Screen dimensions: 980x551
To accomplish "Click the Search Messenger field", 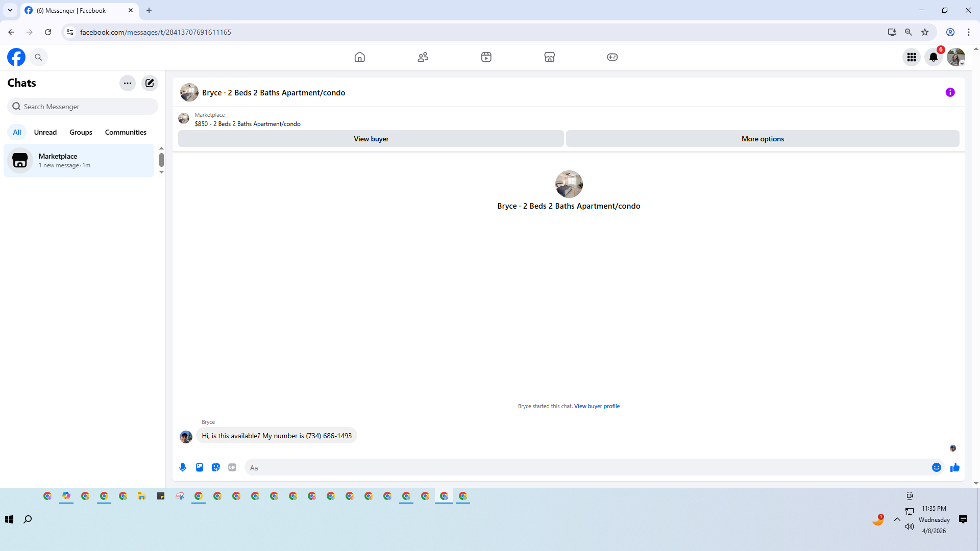I will [x=83, y=107].
